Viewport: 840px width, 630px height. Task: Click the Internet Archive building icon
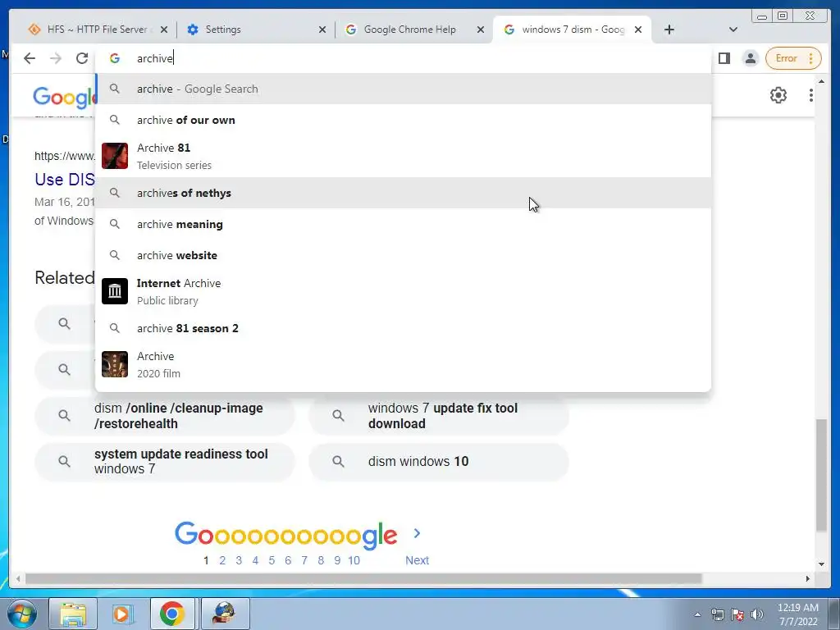[x=115, y=291]
